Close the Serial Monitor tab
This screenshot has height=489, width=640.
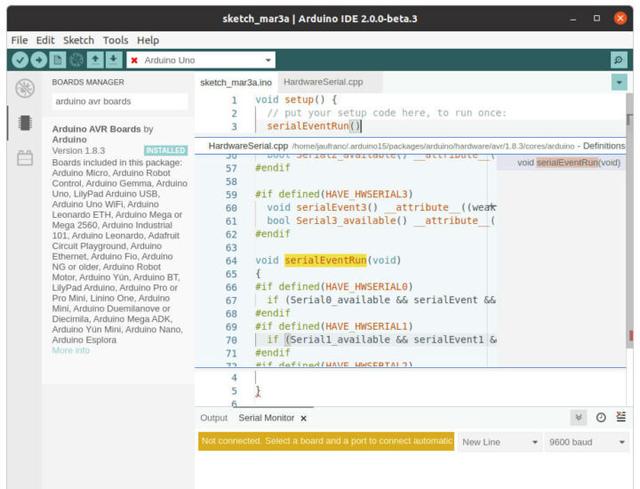(x=303, y=418)
